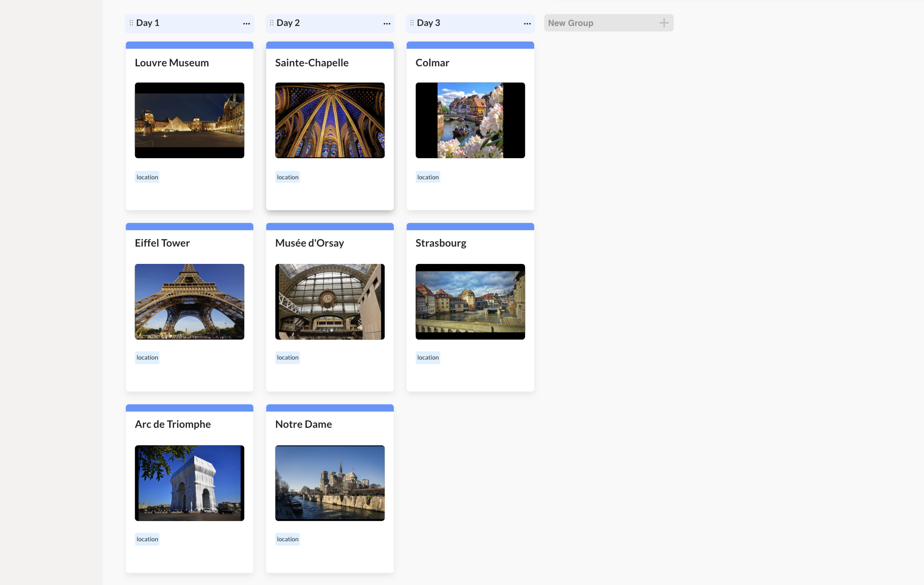Screen dimensions: 924x585
Task: Click the Strasbourg card photo
Action: click(x=470, y=301)
